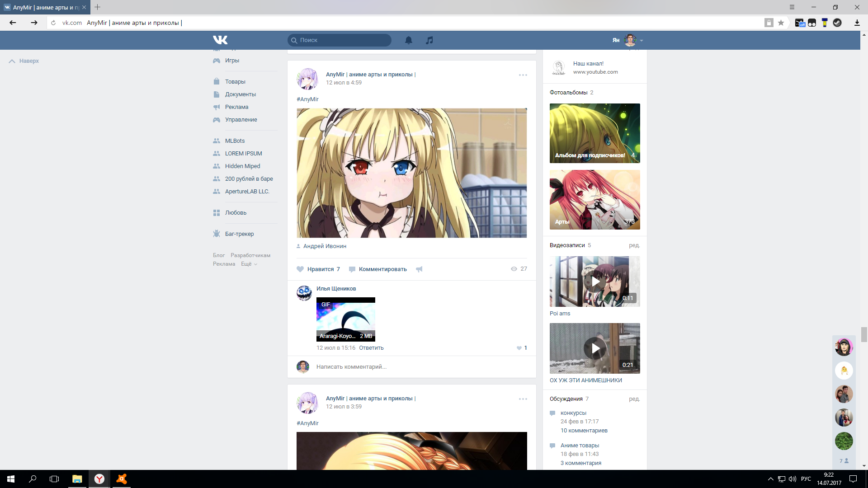Open the Арты photo album
The image size is (868, 488).
[x=595, y=200]
